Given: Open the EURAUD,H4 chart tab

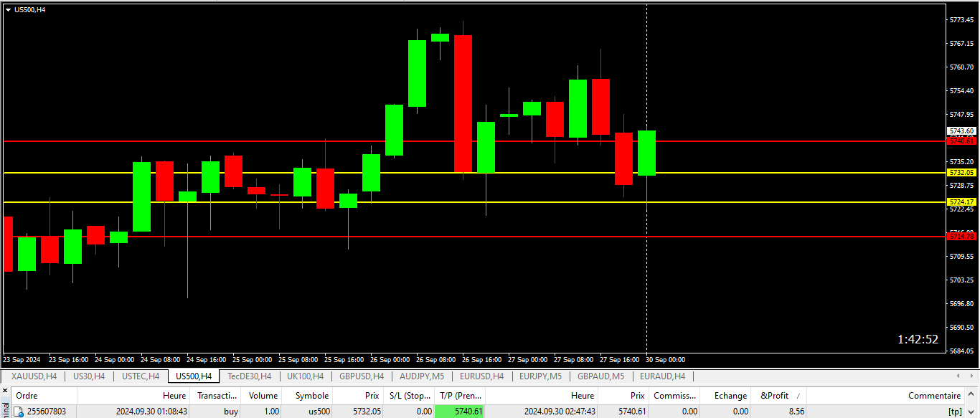Looking at the screenshot, I should (662, 376).
